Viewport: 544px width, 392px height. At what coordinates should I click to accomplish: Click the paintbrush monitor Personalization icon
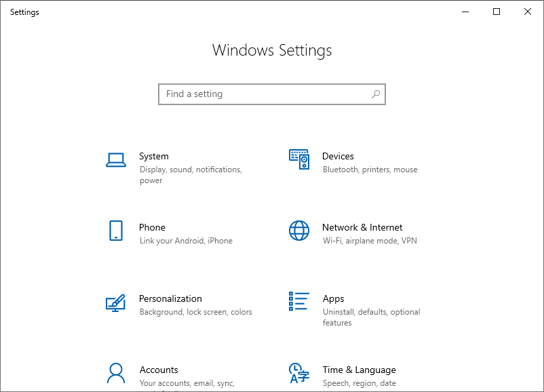[115, 303]
